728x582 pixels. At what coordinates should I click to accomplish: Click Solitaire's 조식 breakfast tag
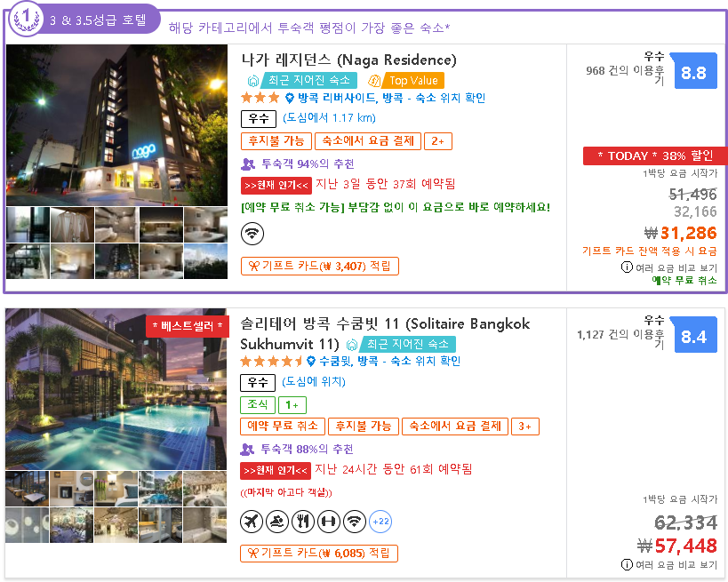tap(258, 404)
